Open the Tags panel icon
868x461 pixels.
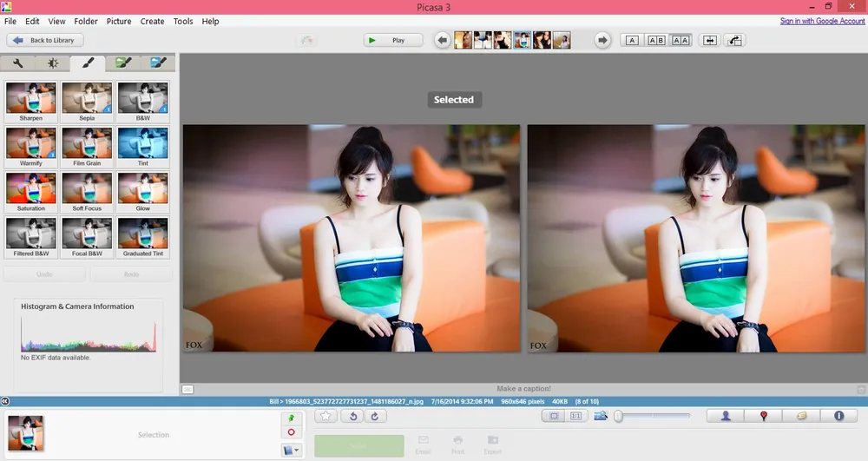coord(801,416)
